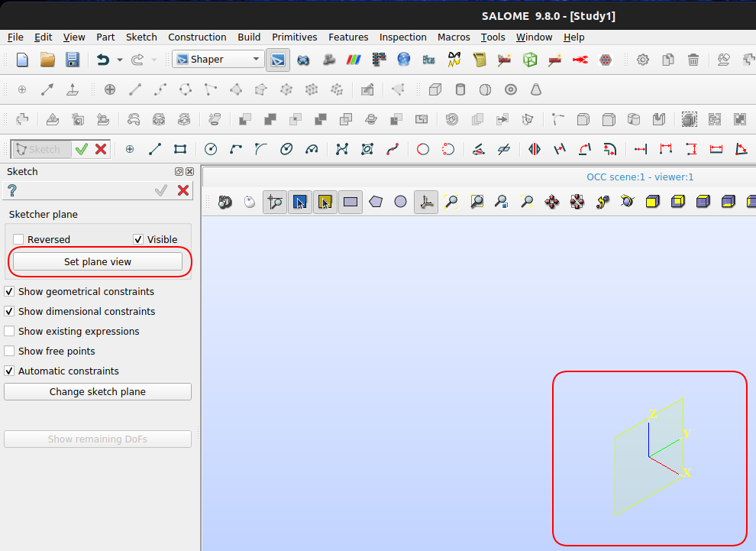Viewport: 756px width, 551px height.
Task: Toggle Show dimensional constraints
Action: pos(9,311)
